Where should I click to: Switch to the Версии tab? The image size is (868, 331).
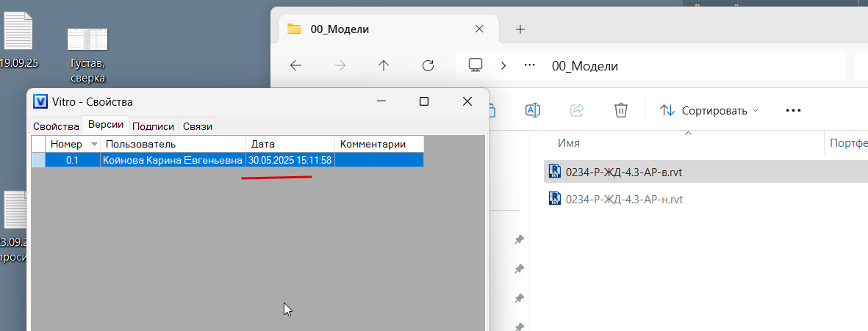(106, 125)
